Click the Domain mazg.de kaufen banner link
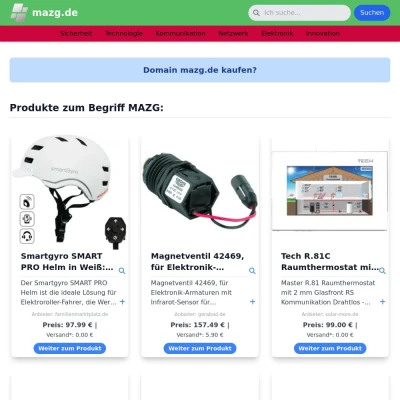 [200, 70]
